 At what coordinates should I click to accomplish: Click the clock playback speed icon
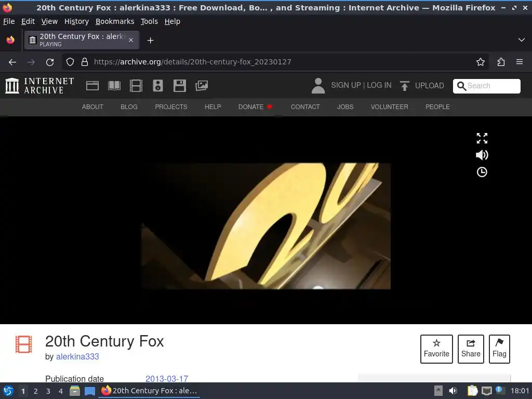482,172
